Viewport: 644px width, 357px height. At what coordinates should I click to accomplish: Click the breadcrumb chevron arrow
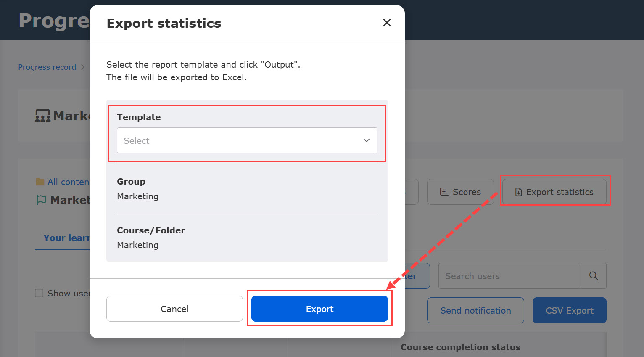(83, 67)
